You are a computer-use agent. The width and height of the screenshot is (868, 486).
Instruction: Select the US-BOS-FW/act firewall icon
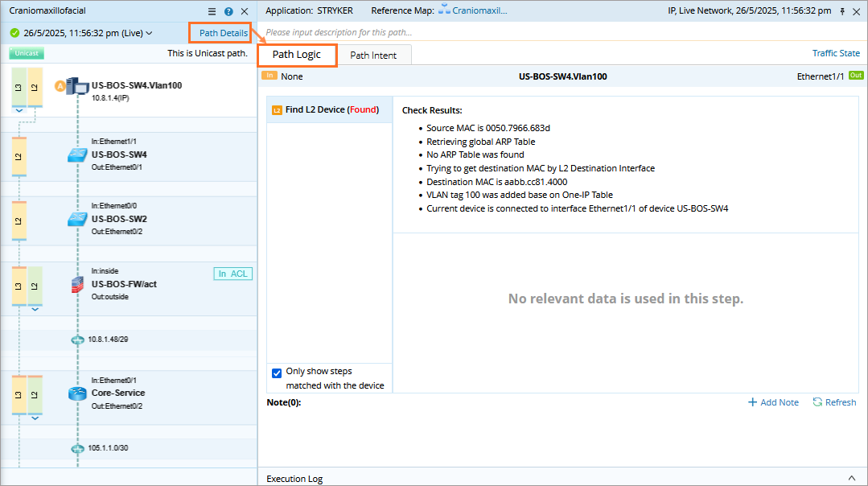click(x=77, y=284)
